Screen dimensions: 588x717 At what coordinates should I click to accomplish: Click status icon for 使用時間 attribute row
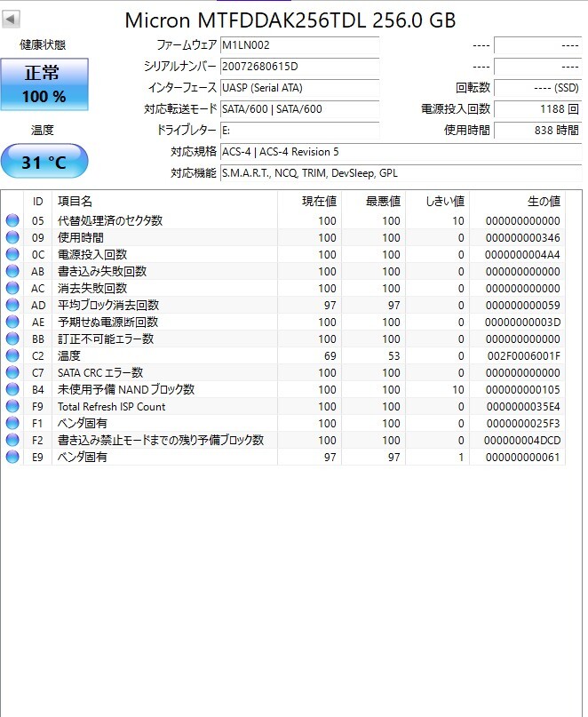12,237
